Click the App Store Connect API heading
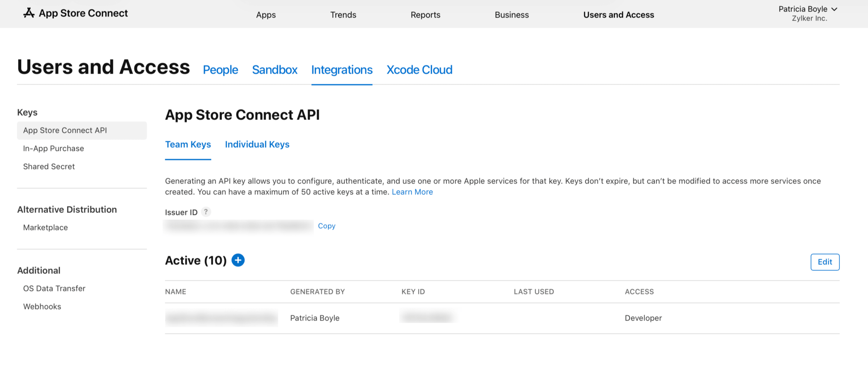 pos(242,115)
